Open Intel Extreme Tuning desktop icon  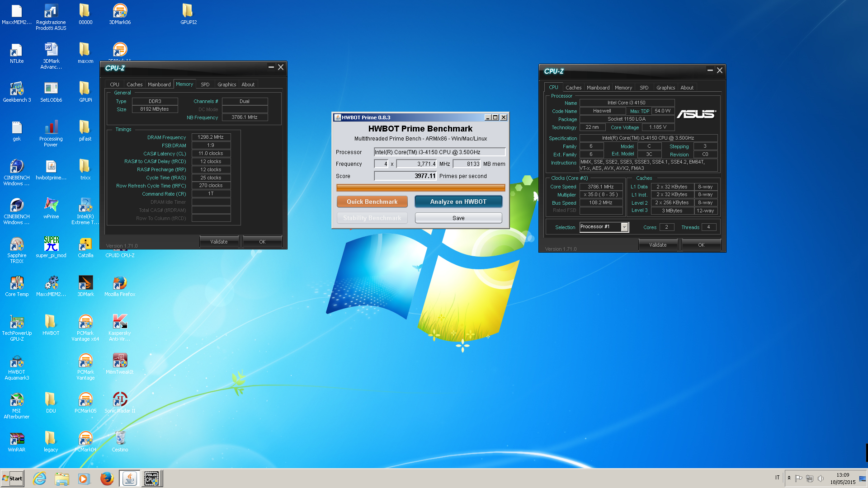85,211
